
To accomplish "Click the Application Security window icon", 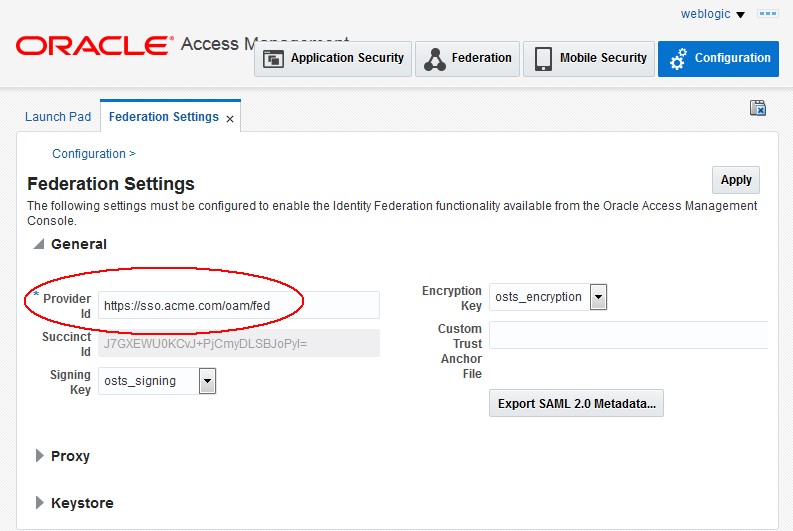I will (x=273, y=59).
